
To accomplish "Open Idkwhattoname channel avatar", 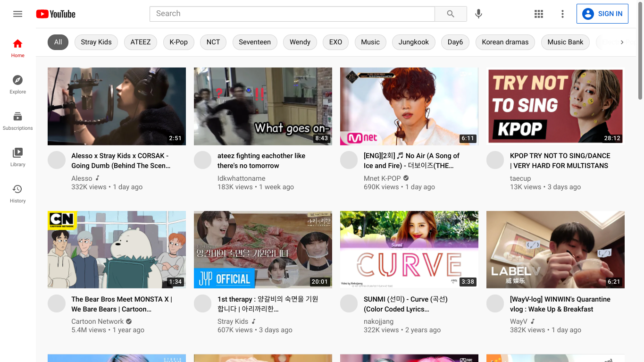I will (x=203, y=160).
